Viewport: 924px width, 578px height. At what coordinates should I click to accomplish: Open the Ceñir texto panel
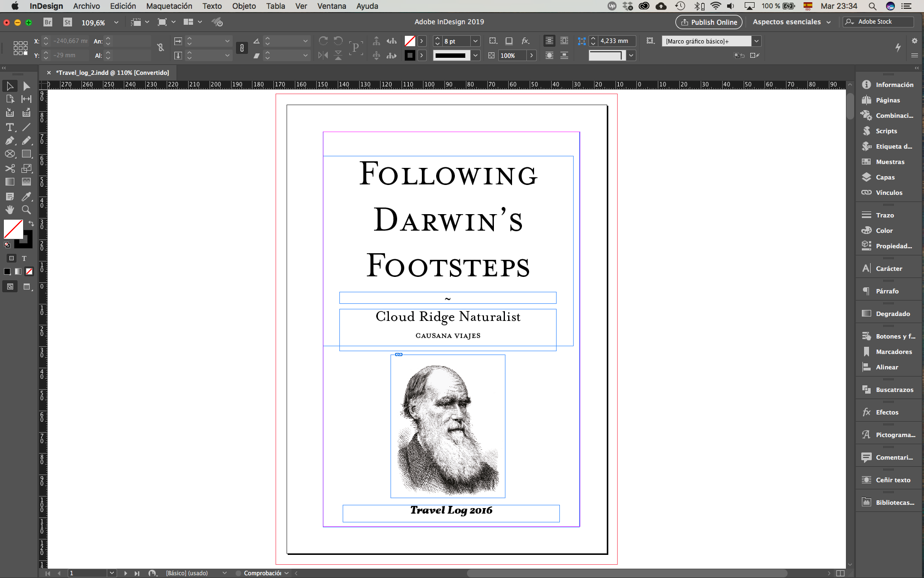[x=893, y=480]
